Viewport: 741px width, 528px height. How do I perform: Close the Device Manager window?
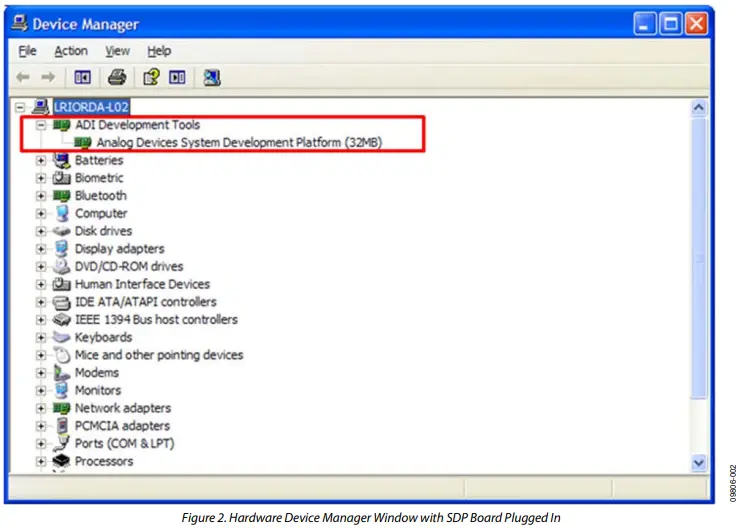pyautogui.click(x=696, y=23)
